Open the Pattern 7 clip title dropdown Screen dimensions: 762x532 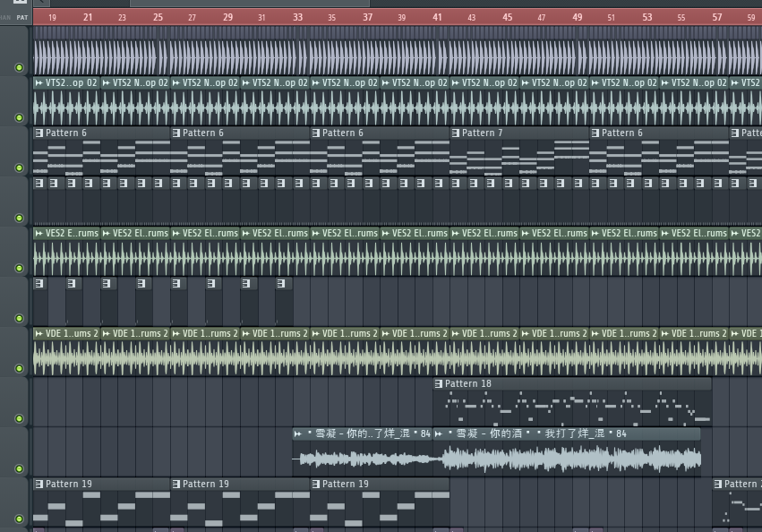tap(482, 133)
